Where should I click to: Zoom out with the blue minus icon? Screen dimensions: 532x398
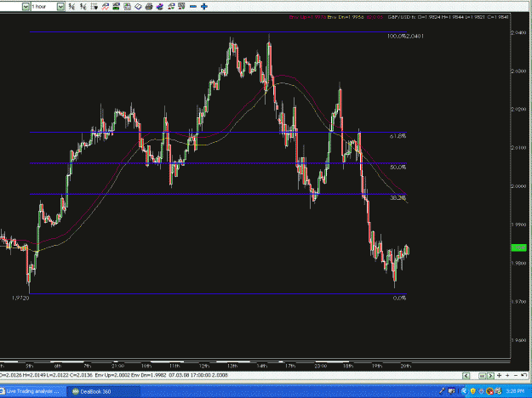pos(193,7)
